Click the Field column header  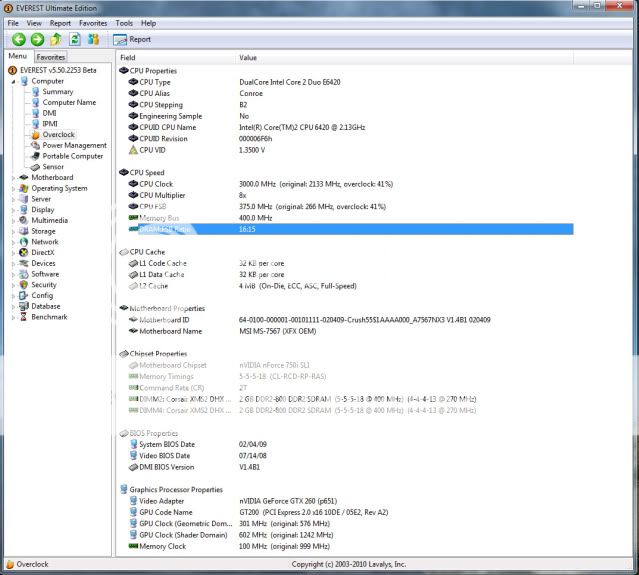tap(176, 57)
